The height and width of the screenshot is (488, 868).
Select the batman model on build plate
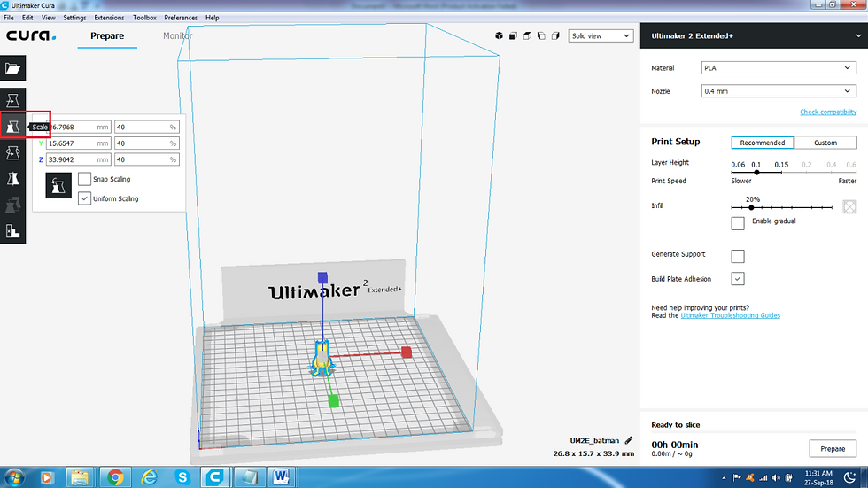pyautogui.click(x=322, y=358)
